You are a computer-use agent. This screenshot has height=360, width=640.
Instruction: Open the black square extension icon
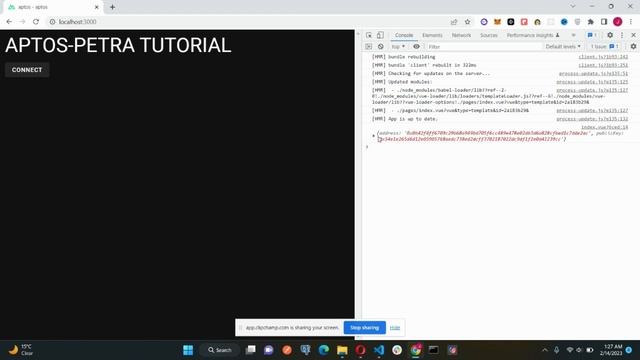pos(511,22)
